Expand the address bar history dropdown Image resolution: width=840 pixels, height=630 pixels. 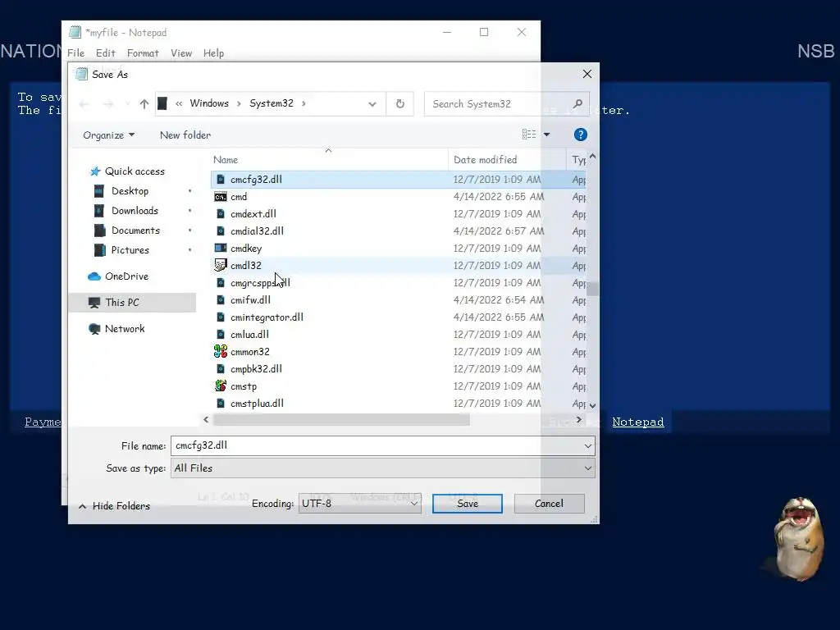(x=372, y=104)
